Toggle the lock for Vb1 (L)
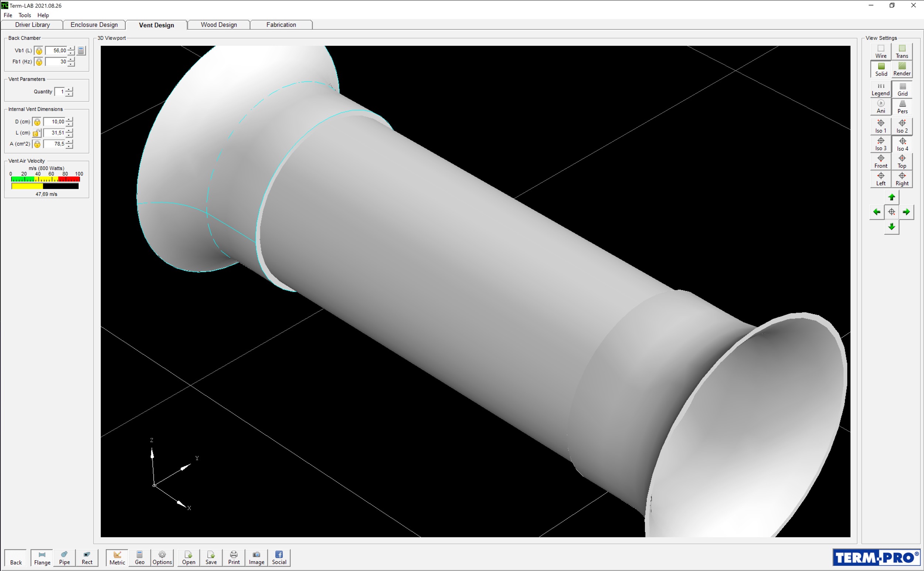This screenshot has height=571, width=924. (39, 51)
